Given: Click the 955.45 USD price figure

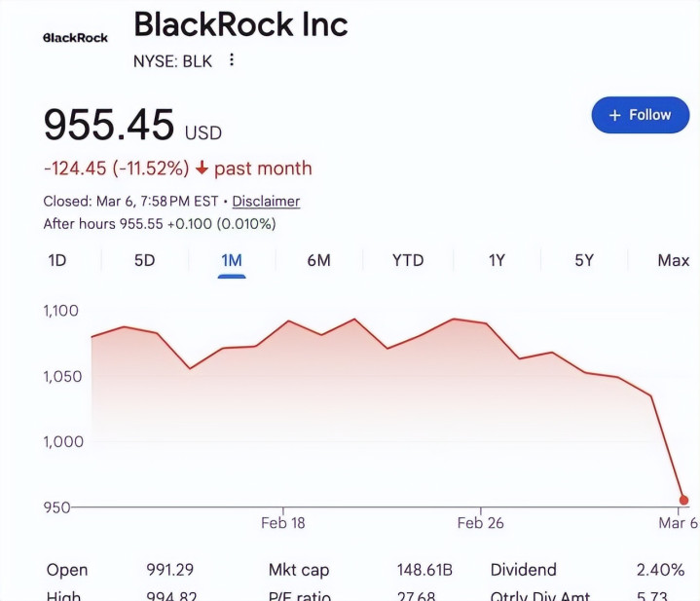Looking at the screenshot, I should 109,126.
